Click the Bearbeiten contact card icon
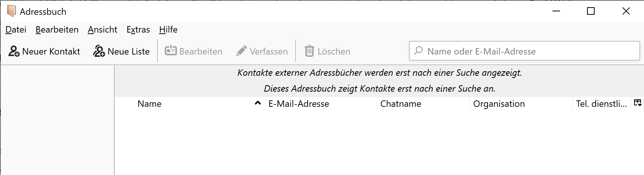This screenshot has width=644, height=175. pyautogui.click(x=170, y=50)
